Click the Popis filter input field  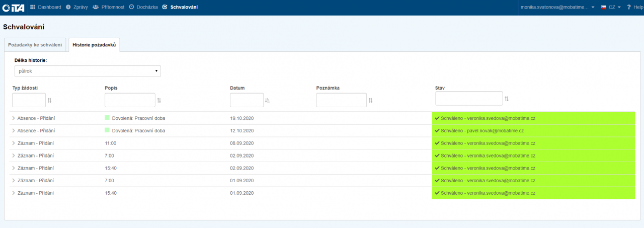click(130, 100)
